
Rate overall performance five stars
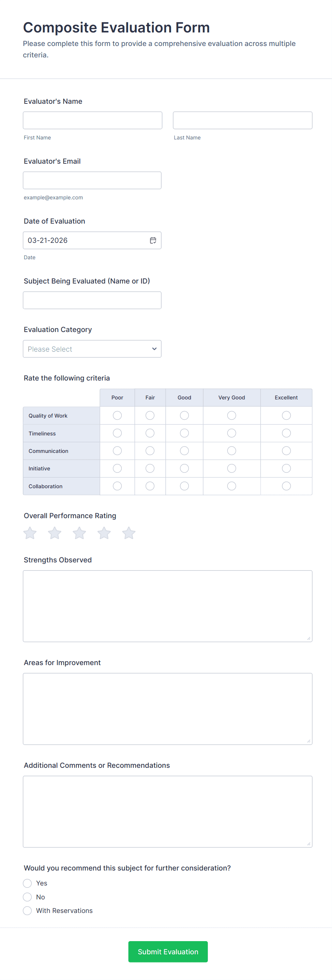point(129,533)
